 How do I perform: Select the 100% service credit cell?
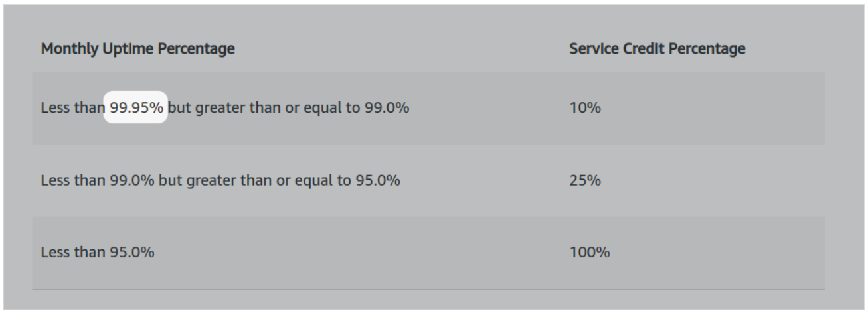(x=589, y=252)
